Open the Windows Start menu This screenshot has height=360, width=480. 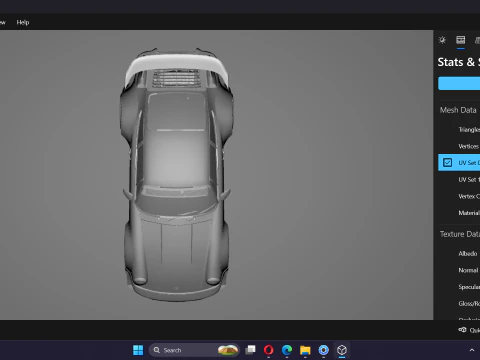tap(138, 350)
